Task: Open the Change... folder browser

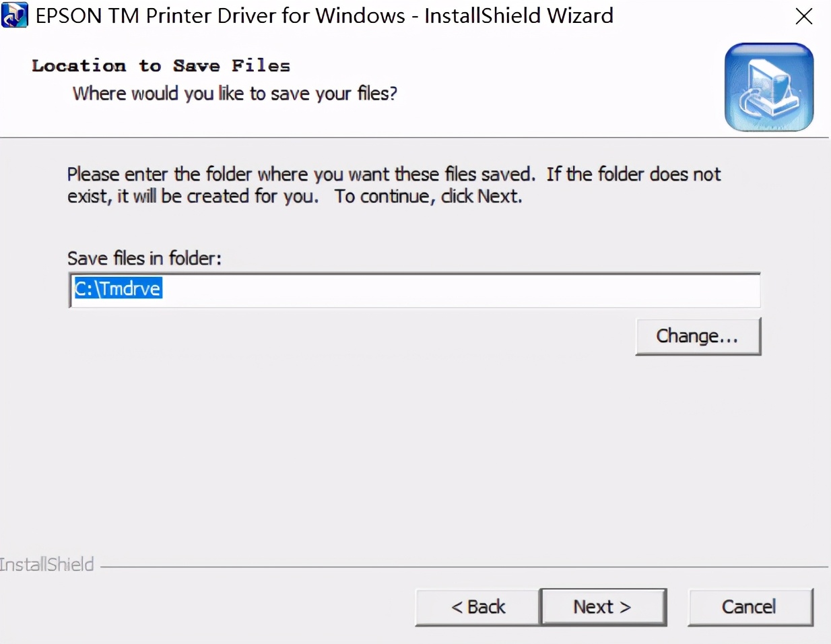Action: tap(698, 336)
